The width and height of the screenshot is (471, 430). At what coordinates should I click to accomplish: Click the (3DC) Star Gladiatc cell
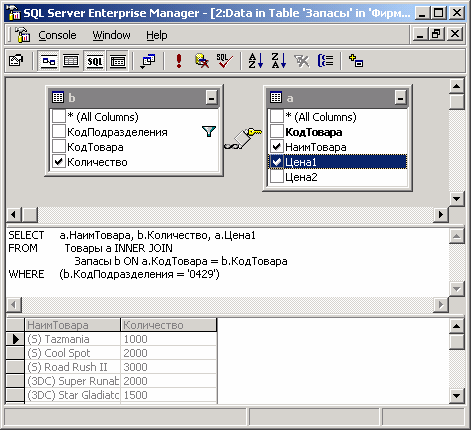point(72,395)
